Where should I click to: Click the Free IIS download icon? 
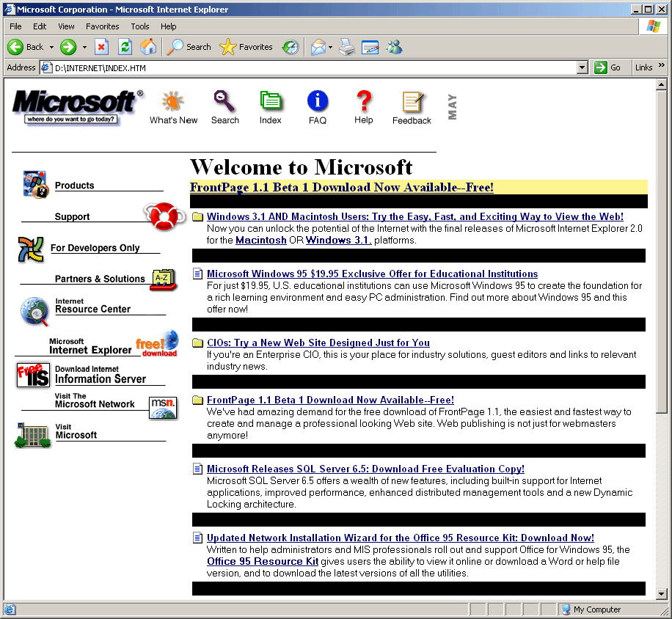(x=32, y=375)
